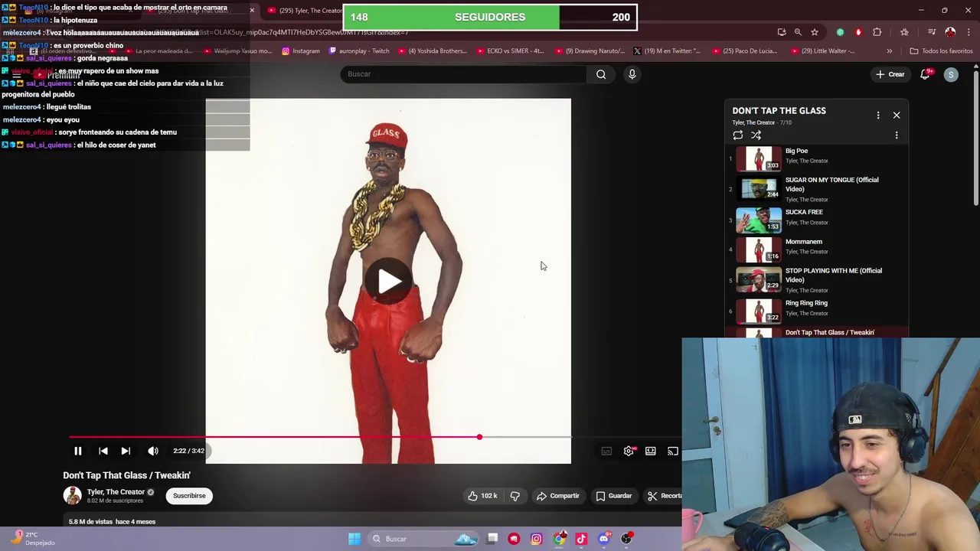Dislike the video thumbs-down icon

pyautogui.click(x=514, y=496)
